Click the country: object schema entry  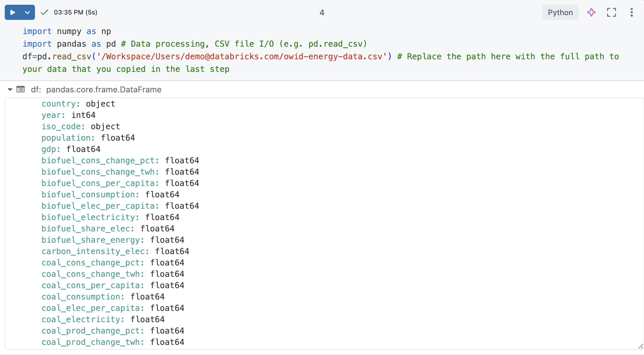pos(78,103)
